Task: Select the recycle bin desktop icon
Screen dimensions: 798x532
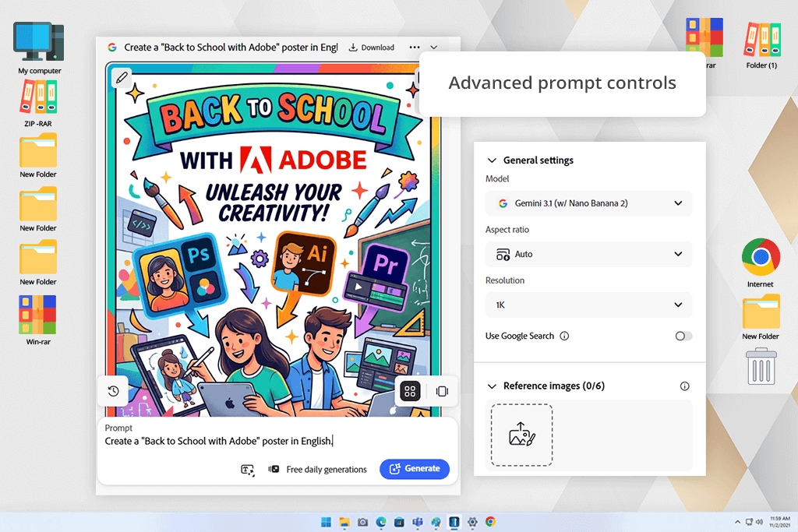Action: point(761,366)
